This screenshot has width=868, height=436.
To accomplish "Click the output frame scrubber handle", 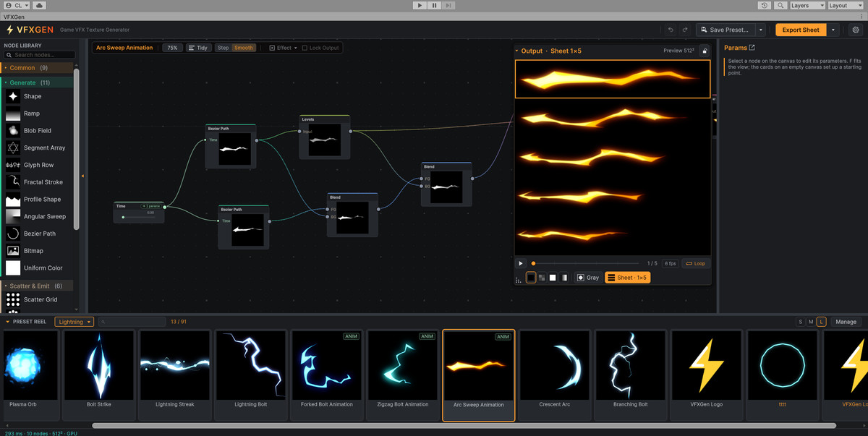I will (533, 263).
